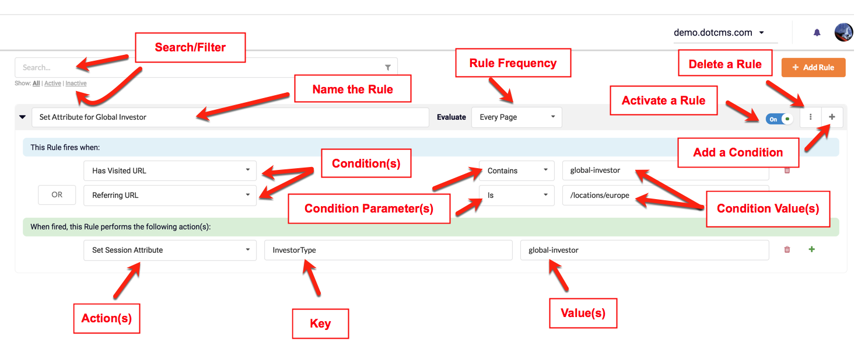This screenshot has width=868, height=355.
Task: Click the notification bell icon
Action: (x=817, y=33)
